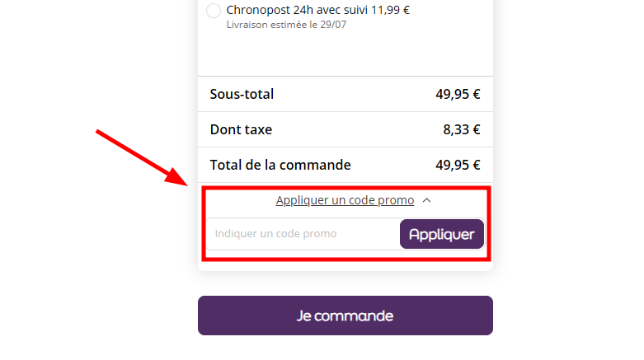Click the word commande in the total row
Viewport: 644px width, 360px height.
click(317, 165)
